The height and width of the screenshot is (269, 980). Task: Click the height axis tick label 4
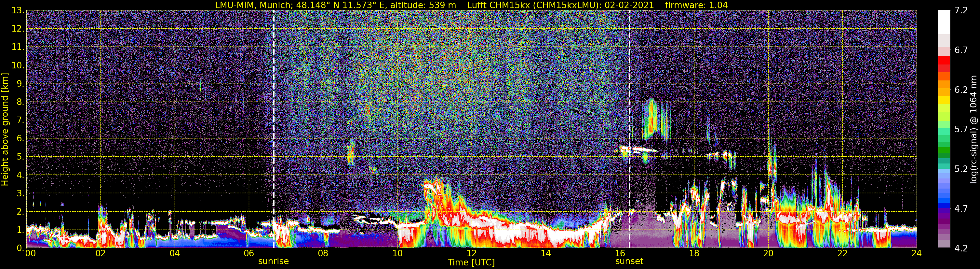(x=20, y=175)
